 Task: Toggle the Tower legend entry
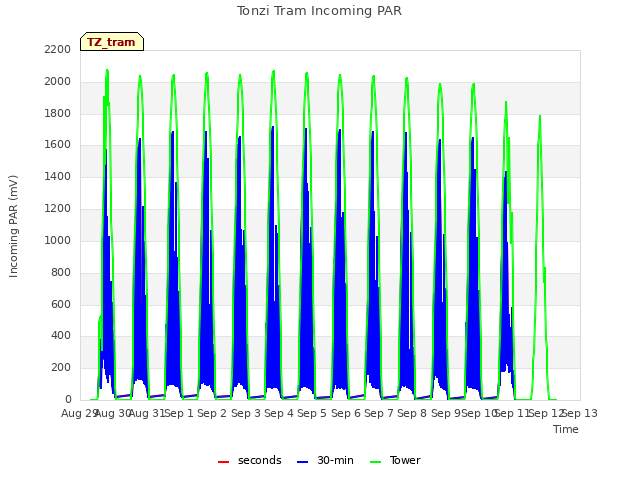(395, 460)
